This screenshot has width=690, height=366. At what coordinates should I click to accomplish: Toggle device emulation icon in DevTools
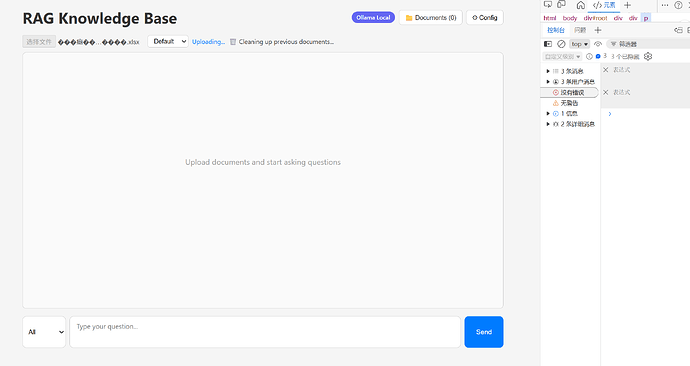tap(562, 4)
